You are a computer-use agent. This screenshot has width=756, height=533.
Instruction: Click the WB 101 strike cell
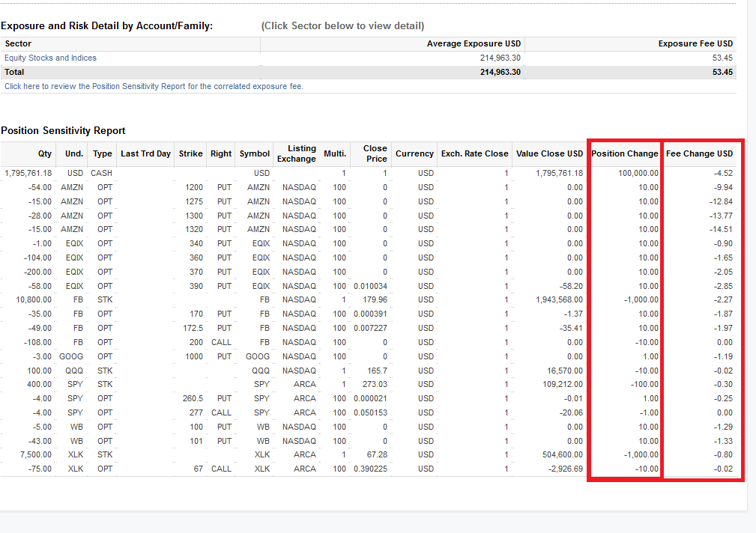(x=196, y=441)
